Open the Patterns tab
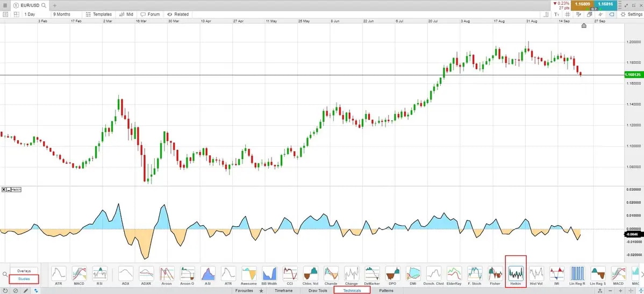The width and height of the screenshot is (644, 294). click(386, 290)
